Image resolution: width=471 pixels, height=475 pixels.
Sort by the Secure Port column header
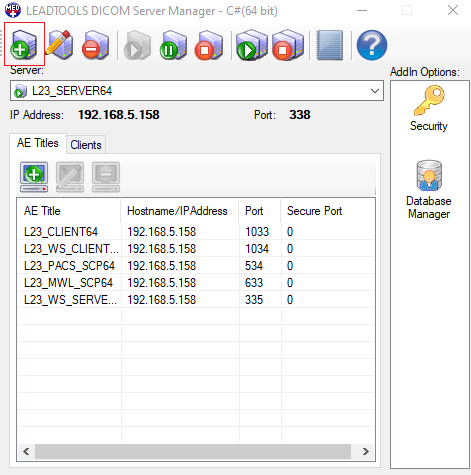pyautogui.click(x=328, y=211)
